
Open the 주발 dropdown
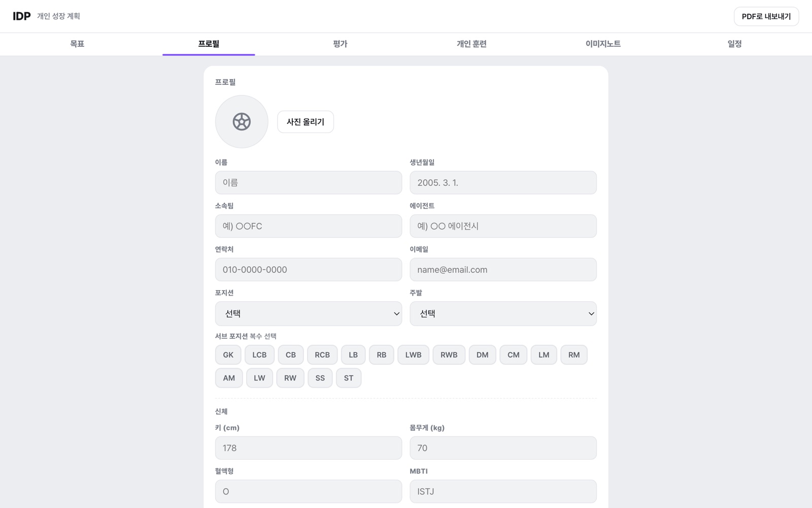point(503,313)
